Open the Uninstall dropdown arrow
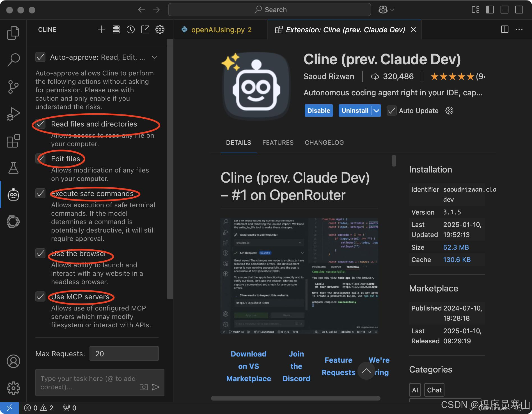Viewport: 532px width, 414px height. (x=377, y=111)
